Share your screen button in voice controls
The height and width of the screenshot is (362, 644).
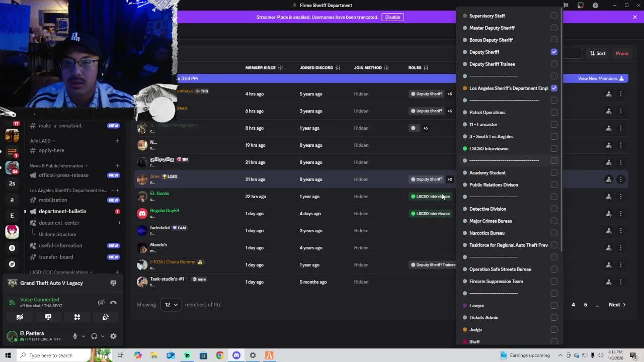click(x=48, y=317)
